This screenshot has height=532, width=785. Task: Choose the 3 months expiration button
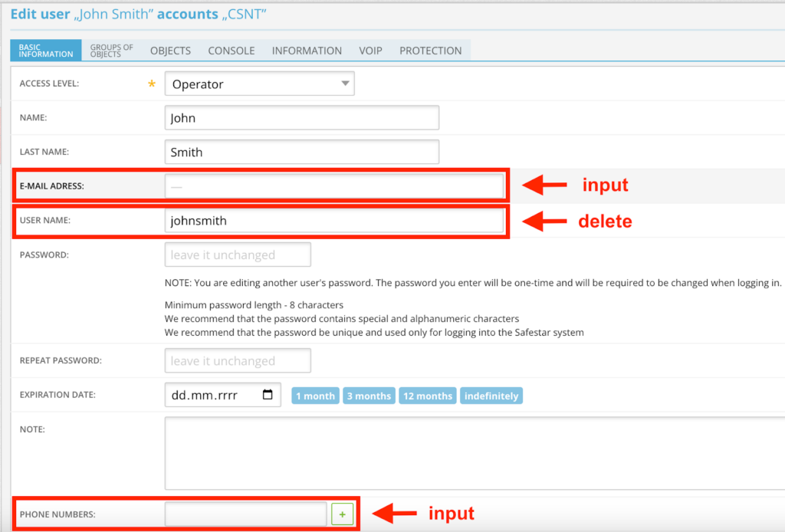tap(369, 396)
